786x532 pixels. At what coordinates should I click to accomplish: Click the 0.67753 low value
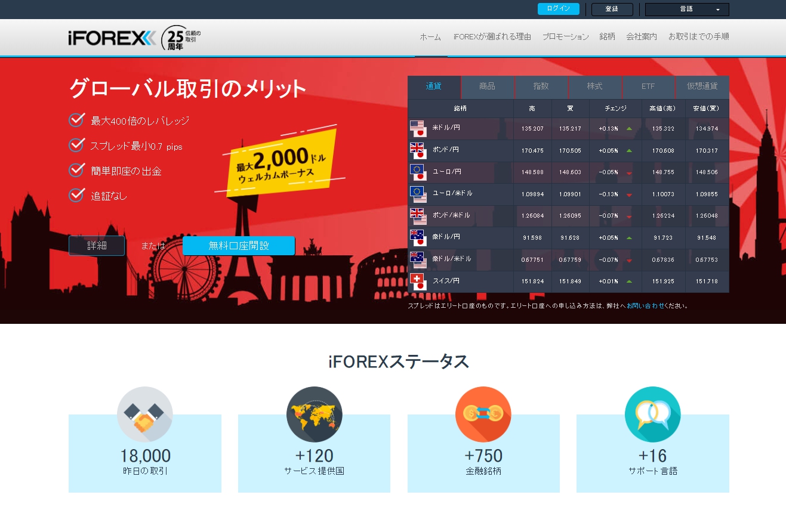(x=707, y=260)
